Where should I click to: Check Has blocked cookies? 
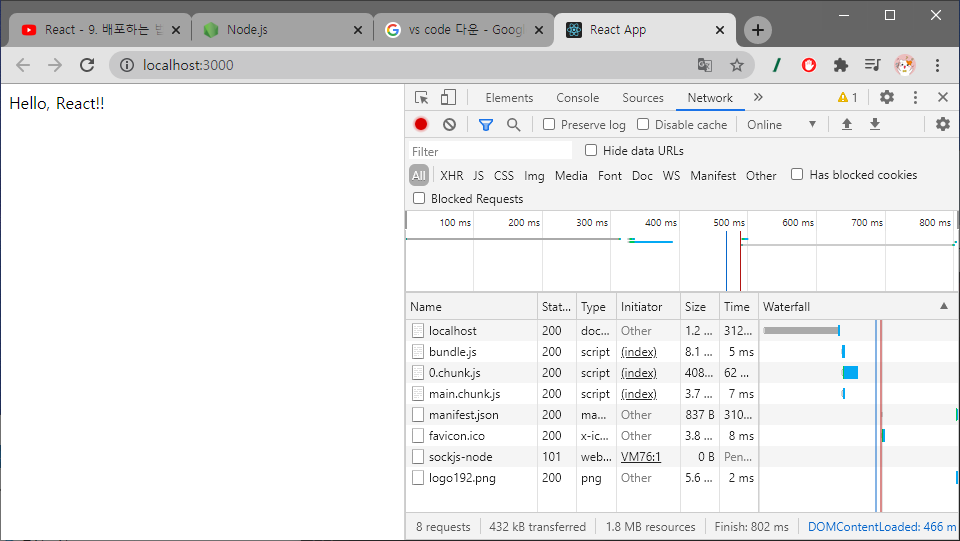tap(797, 174)
